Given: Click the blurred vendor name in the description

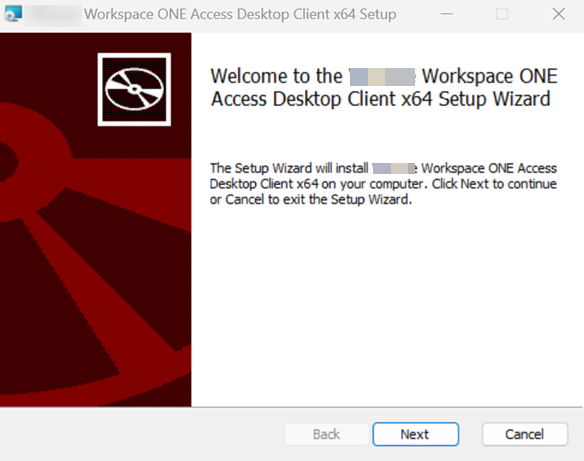Looking at the screenshot, I should 394,168.
